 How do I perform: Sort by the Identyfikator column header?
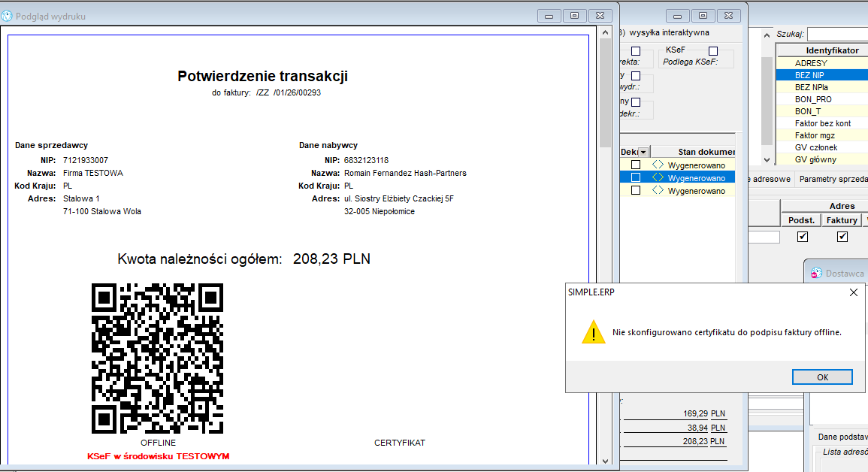pyautogui.click(x=823, y=50)
